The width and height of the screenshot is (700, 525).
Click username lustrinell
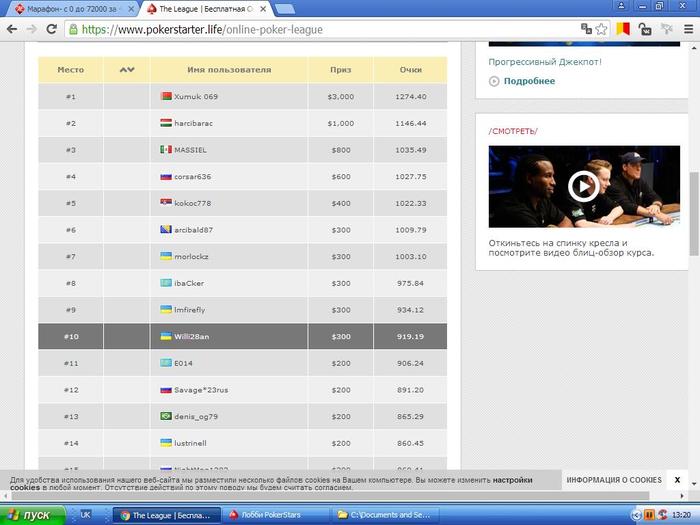[190, 443]
